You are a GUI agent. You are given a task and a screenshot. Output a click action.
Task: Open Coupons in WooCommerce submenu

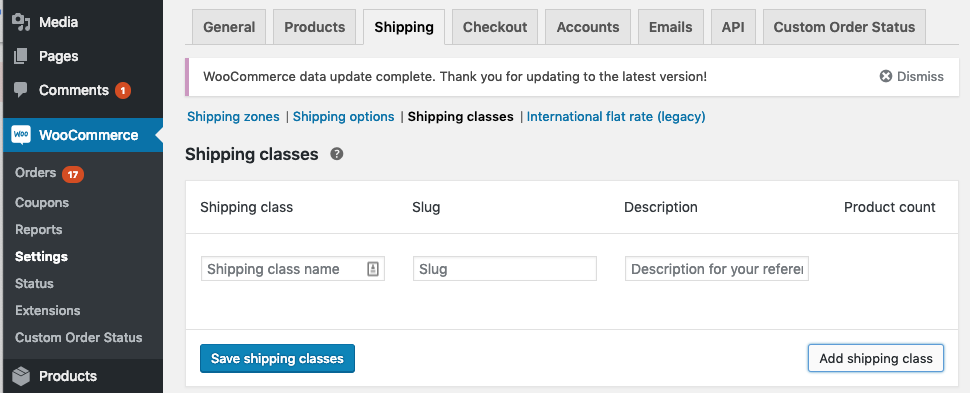pos(42,202)
